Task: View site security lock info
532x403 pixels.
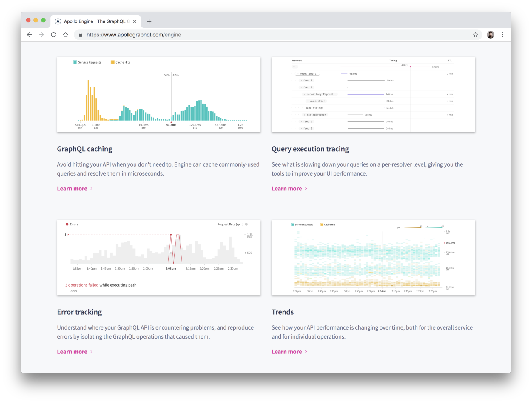Action: (80, 35)
